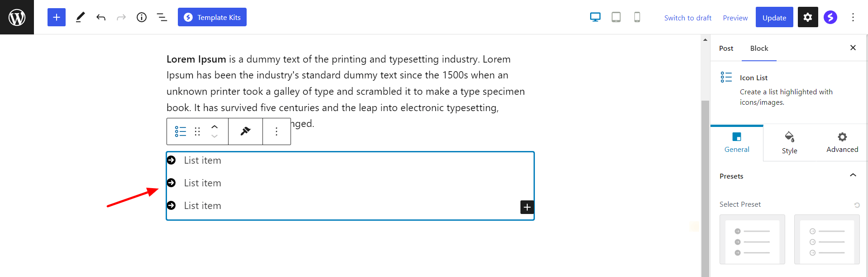Reset the selected preset with the reset icon
The image size is (868, 277).
857,205
